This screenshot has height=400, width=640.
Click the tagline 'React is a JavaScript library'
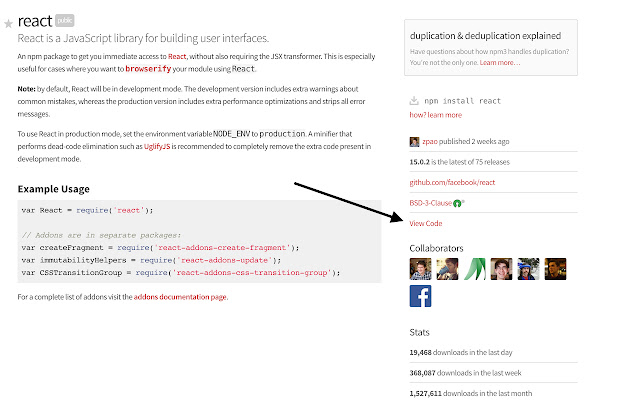click(x=143, y=38)
